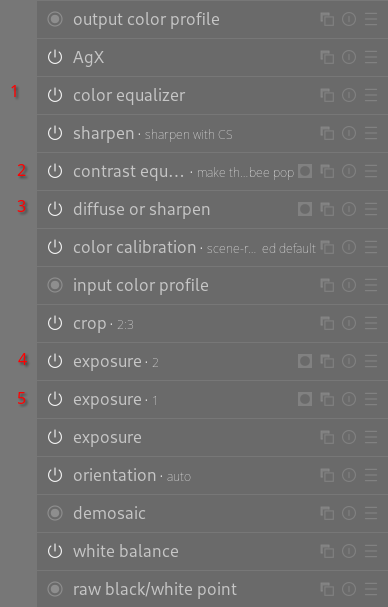The image size is (388, 607).
Task: Open presets menu for crop module
Action: pos(371,323)
